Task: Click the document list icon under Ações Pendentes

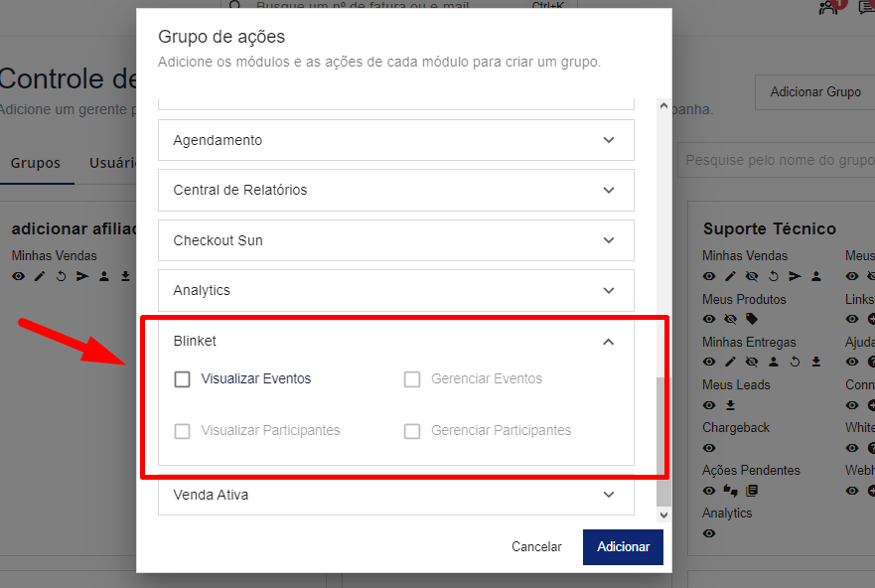Action: (752, 491)
